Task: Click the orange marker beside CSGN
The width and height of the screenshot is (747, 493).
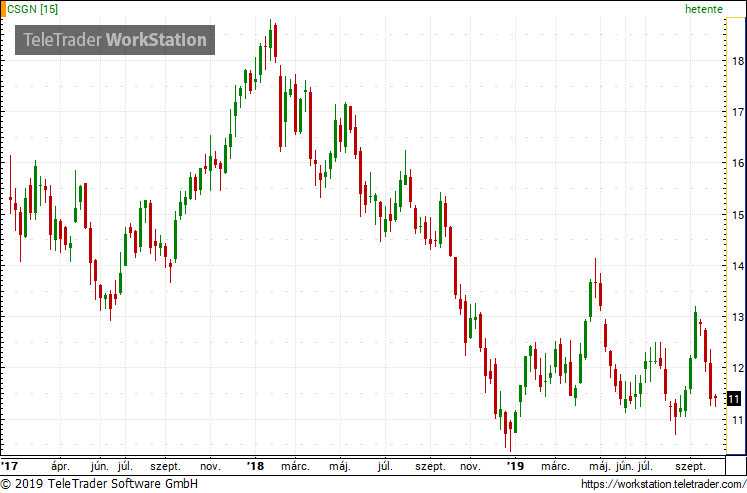Action: pos(3,9)
